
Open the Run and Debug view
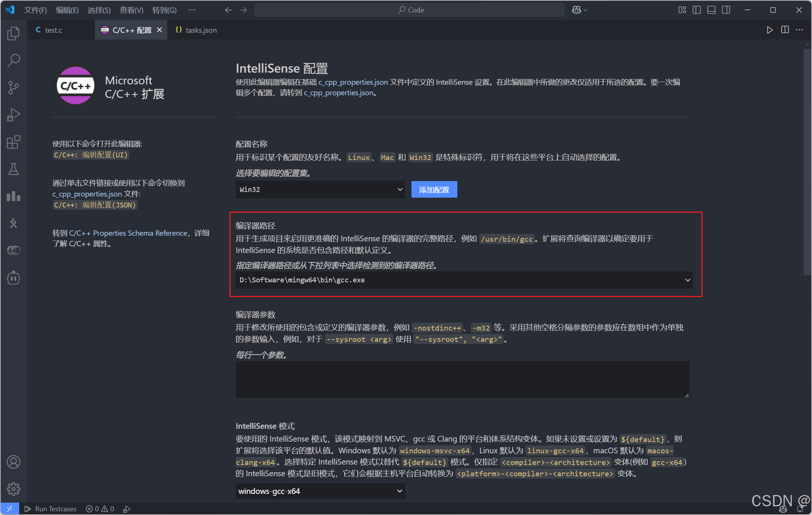[14, 115]
